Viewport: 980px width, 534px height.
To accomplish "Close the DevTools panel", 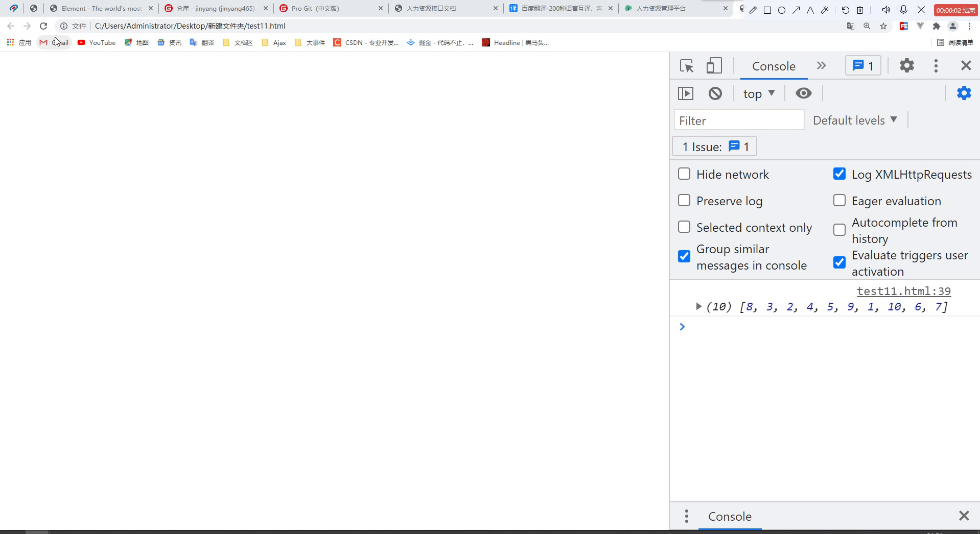I will pyautogui.click(x=966, y=65).
